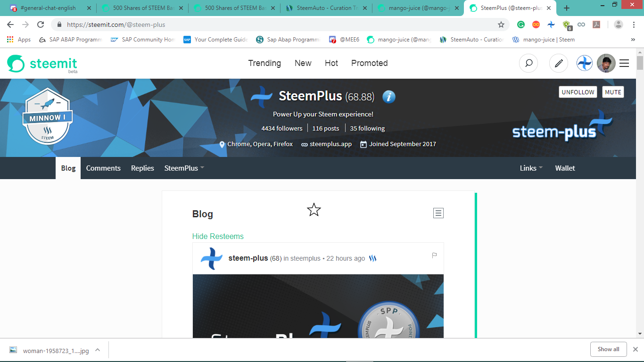Switch to the SteemAuto browser tab

326,8
